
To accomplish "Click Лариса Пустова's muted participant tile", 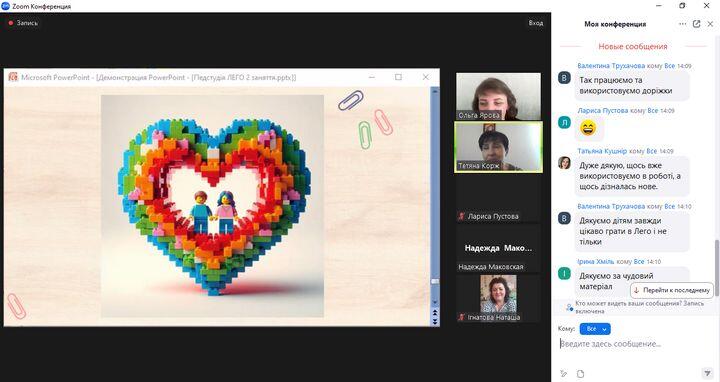I will point(498,198).
